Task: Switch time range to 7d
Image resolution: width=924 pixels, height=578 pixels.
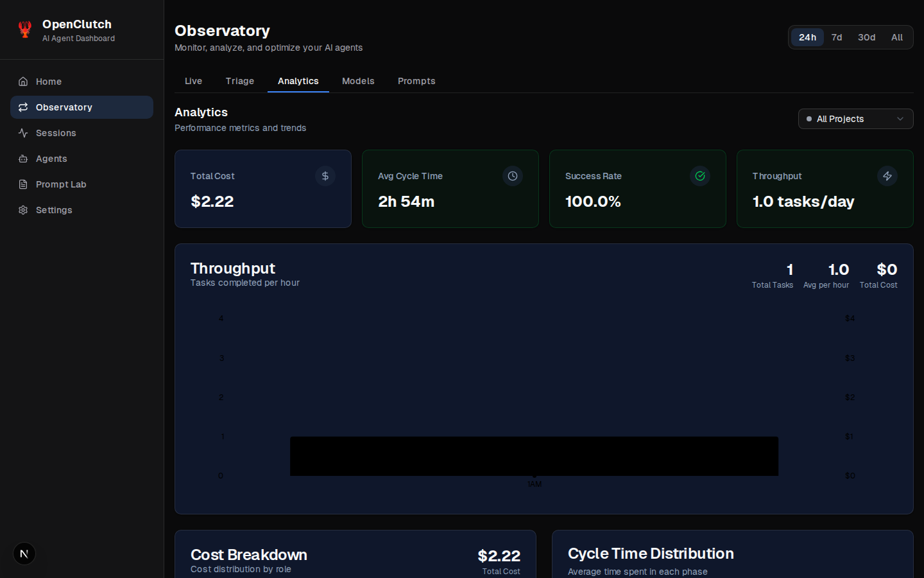Action: click(837, 37)
